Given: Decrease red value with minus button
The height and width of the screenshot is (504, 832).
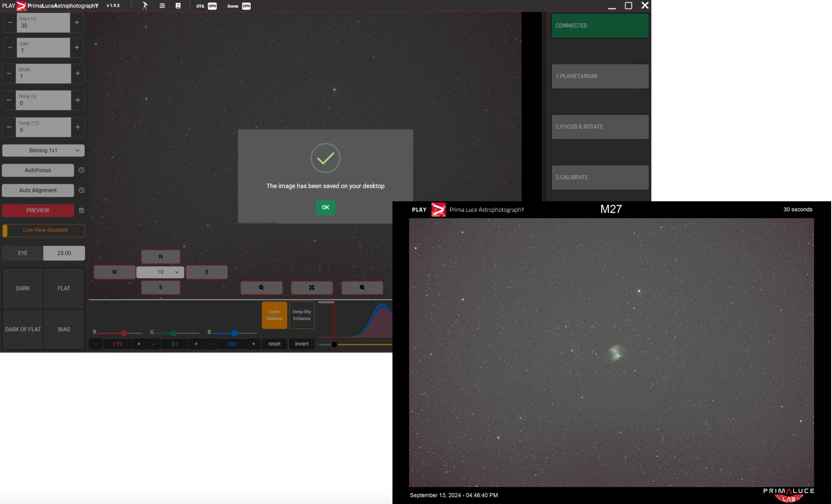Looking at the screenshot, I should (x=96, y=344).
